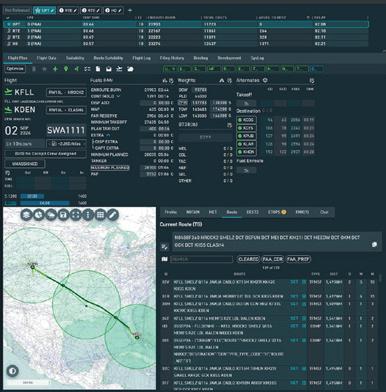The height and width of the screenshot is (392, 386).
Task: Click the info icon on the map toolbar
Action: (x=88, y=215)
